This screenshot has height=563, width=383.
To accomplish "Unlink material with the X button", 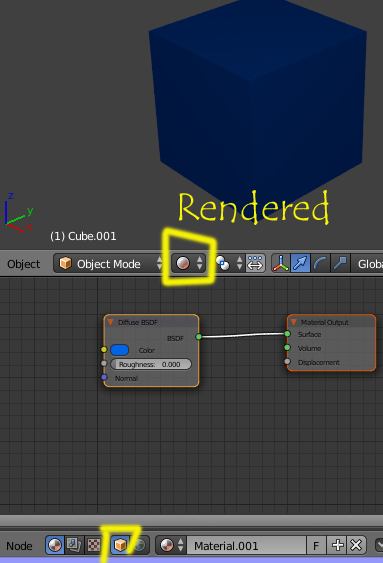I will [356, 545].
